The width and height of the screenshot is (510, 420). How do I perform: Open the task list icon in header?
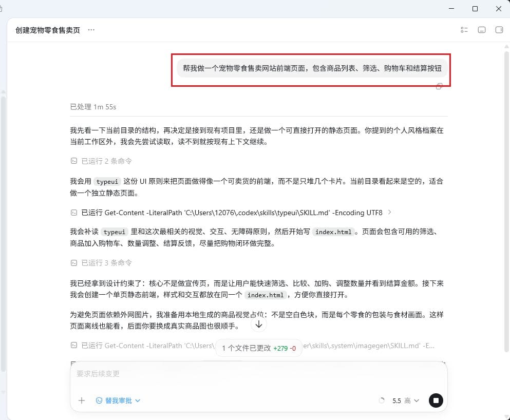coord(464,30)
